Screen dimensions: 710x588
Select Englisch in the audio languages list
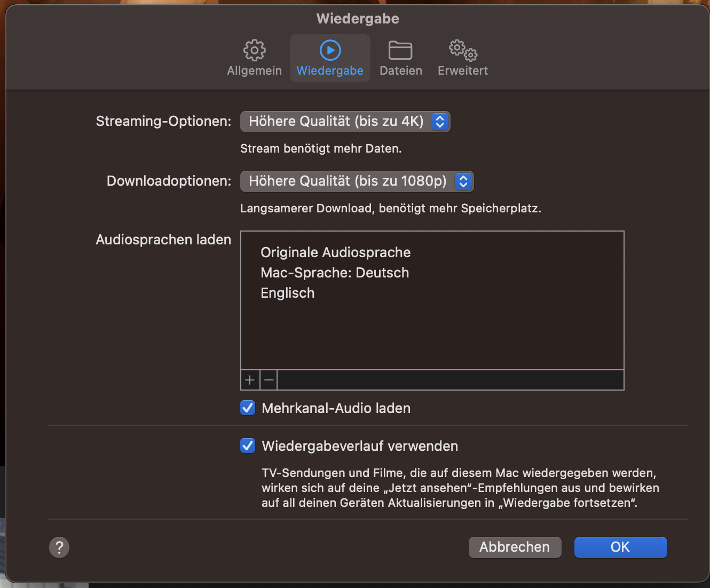point(288,293)
